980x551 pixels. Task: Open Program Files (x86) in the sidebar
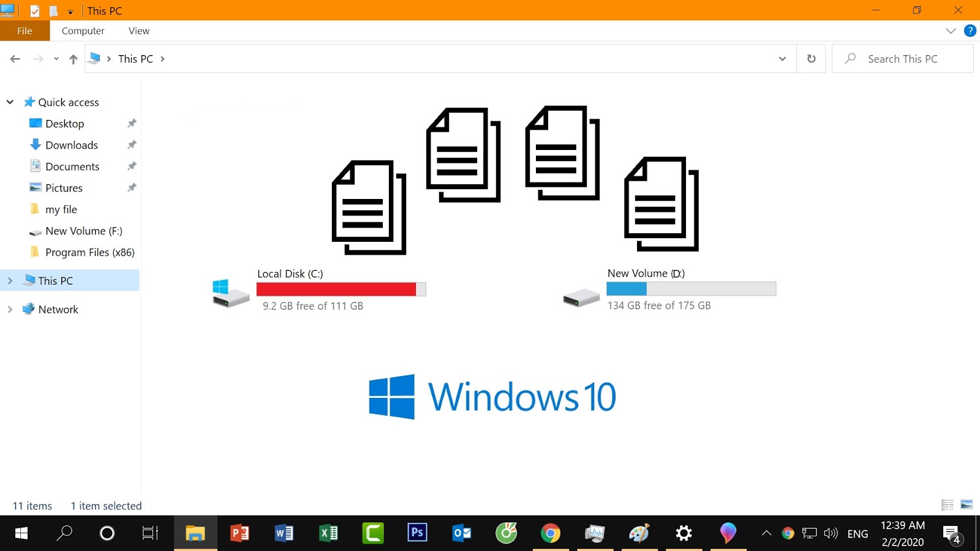(x=89, y=252)
